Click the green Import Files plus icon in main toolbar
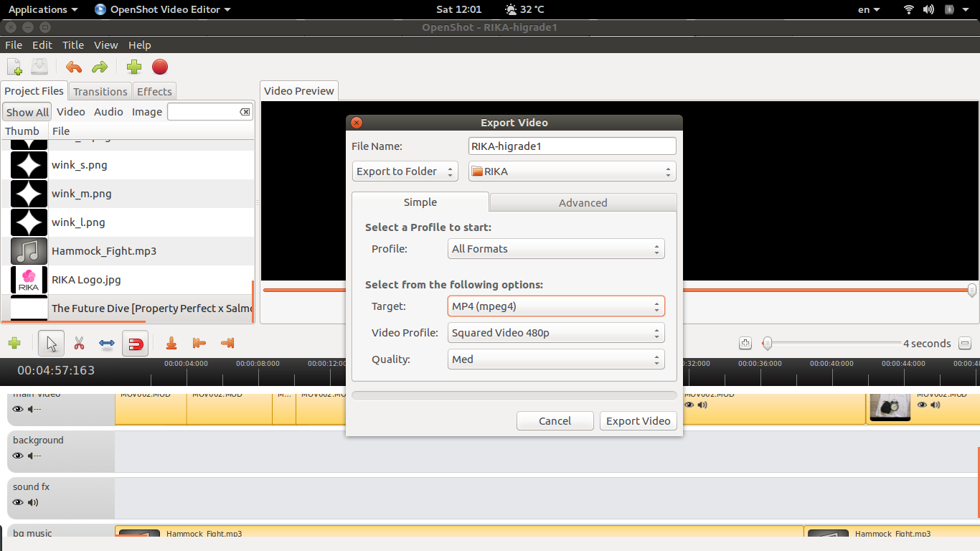This screenshot has width=980, height=551. click(134, 67)
